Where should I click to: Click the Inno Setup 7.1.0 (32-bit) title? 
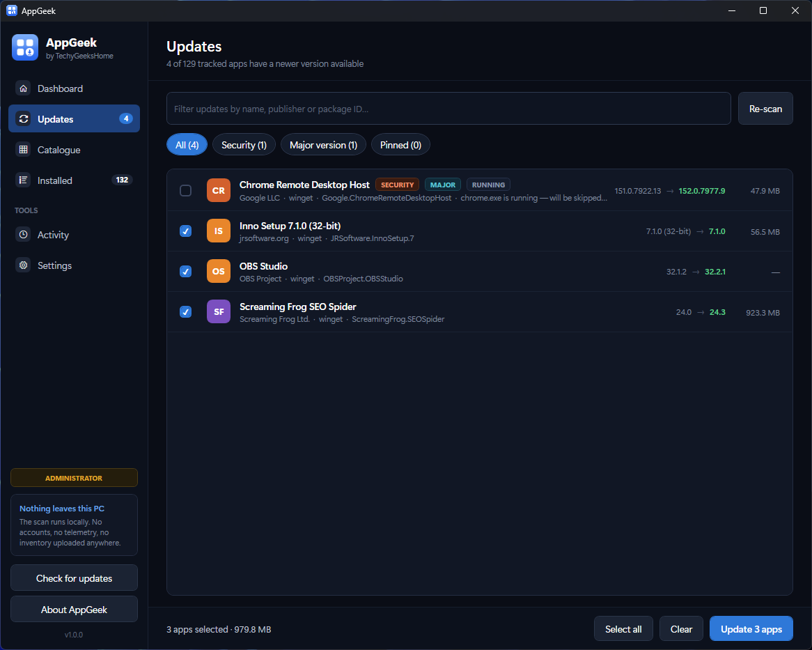[290, 226]
